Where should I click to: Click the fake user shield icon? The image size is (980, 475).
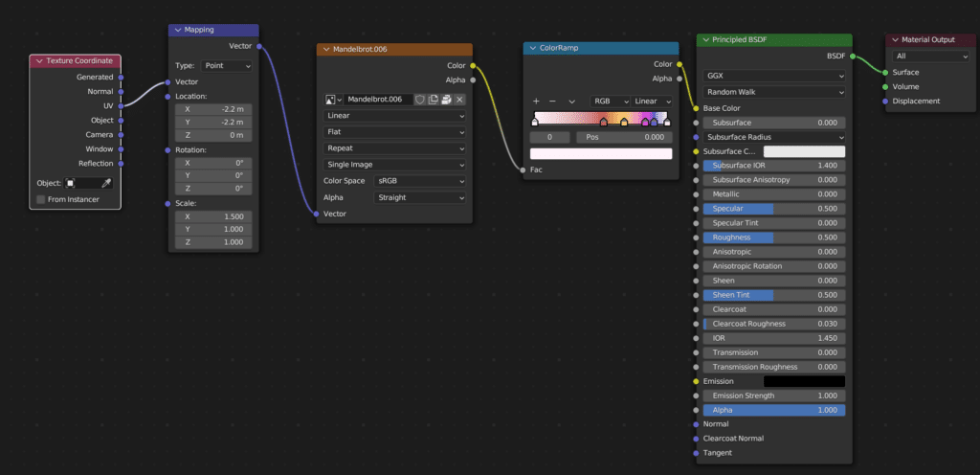click(x=420, y=100)
